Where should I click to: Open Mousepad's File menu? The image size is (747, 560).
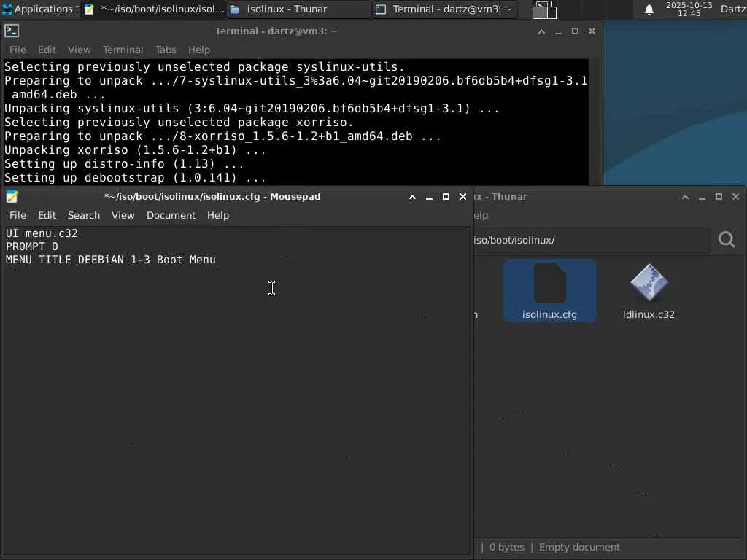tap(18, 215)
